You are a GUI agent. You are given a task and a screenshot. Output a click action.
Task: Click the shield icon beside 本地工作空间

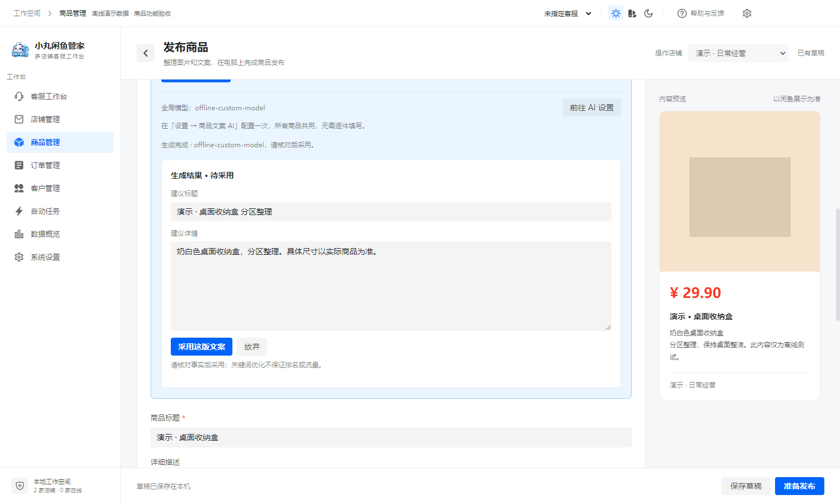point(20,486)
